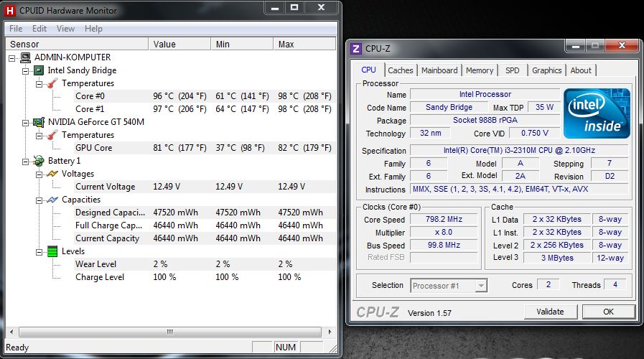
Task: Collapse the Voltages node
Action: tap(39, 174)
